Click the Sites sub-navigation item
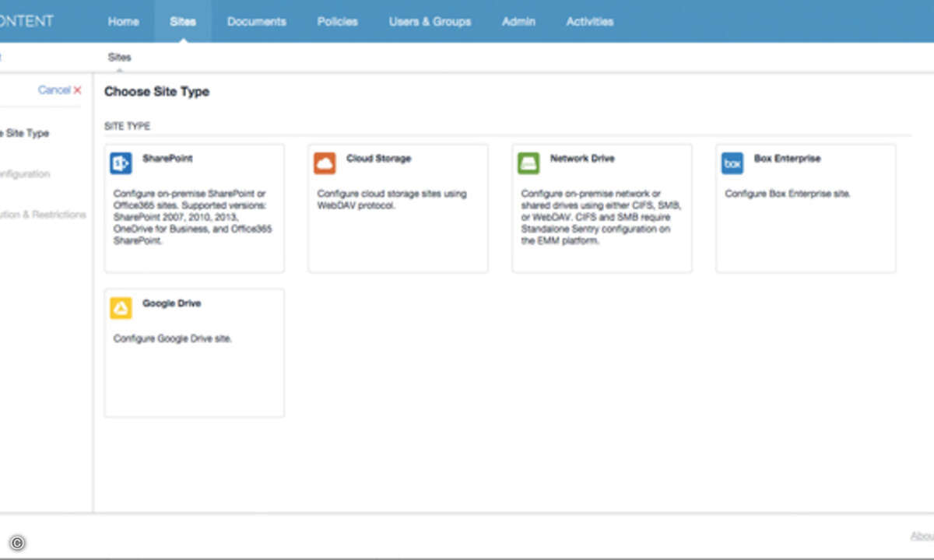The image size is (934, 560). click(x=120, y=58)
